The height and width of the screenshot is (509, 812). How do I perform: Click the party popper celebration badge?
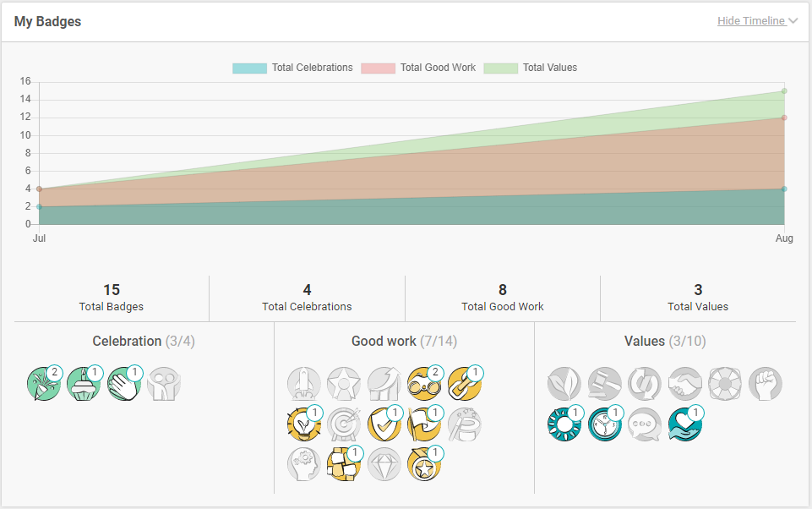(43, 384)
